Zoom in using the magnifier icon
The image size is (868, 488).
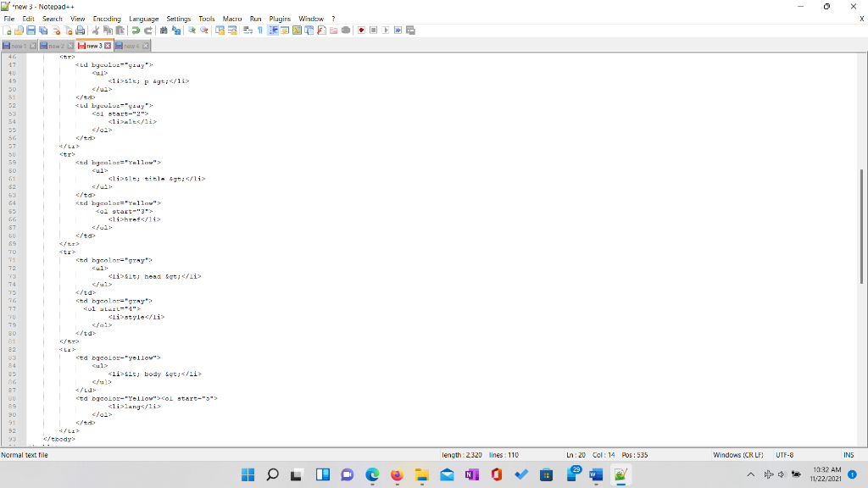[x=192, y=30]
